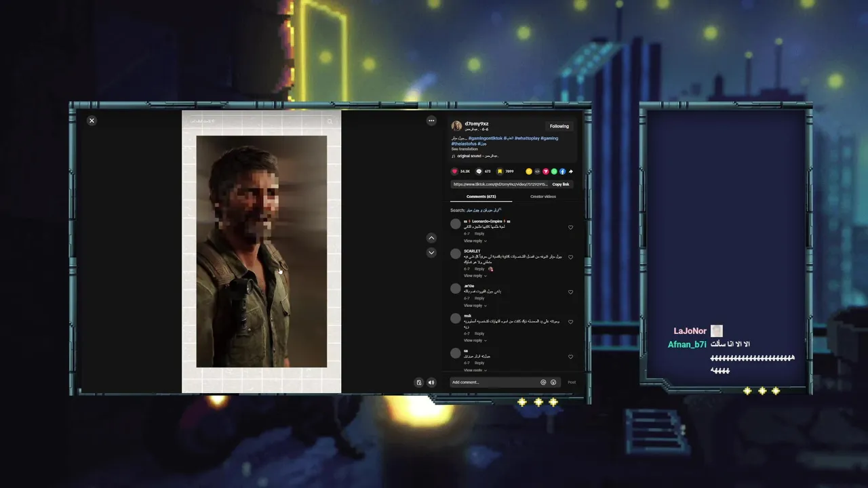Image resolution: width=868 pixels, height=488 pixels.
Task: Open SCARLET commenter avatar
Action: [x=456, y=253]
